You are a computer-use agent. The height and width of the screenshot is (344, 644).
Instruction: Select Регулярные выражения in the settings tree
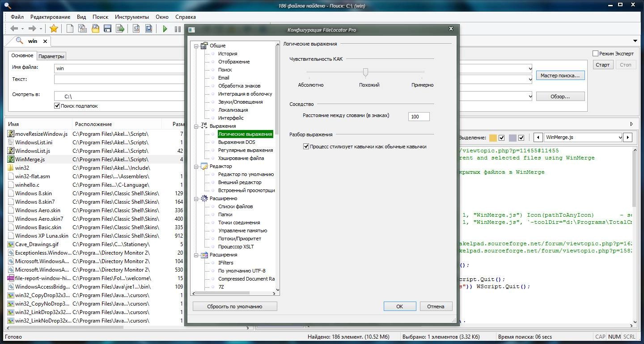246,150
